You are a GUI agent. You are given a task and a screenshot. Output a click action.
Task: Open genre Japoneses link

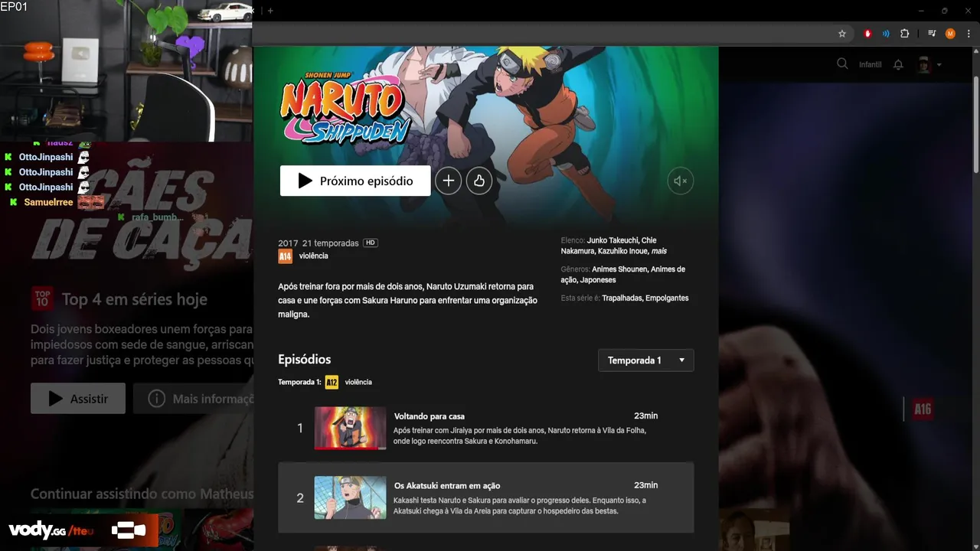(x=598, y=280)
